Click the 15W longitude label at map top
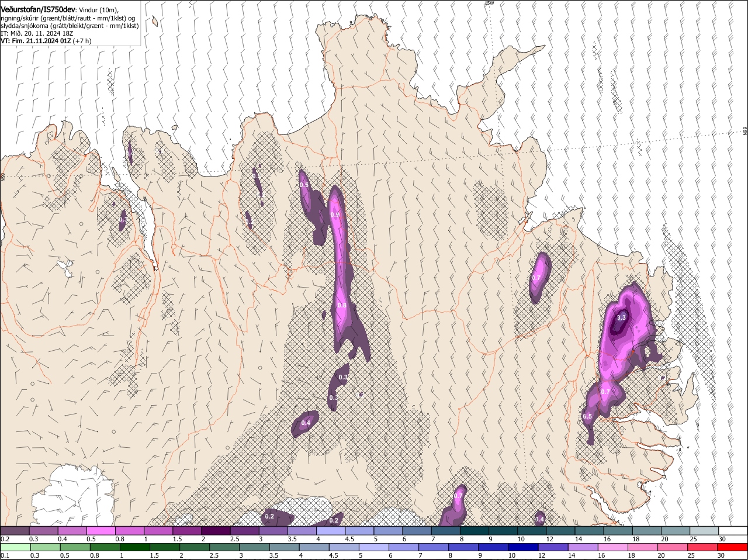Viewport: 748px width, 560px height. 489,3
